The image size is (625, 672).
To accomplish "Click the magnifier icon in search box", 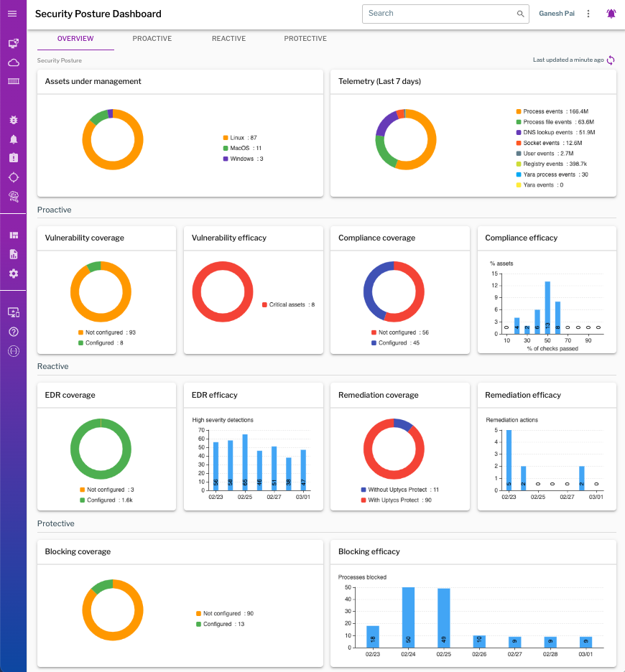I will pyautogui.click(x=521, y=14).
